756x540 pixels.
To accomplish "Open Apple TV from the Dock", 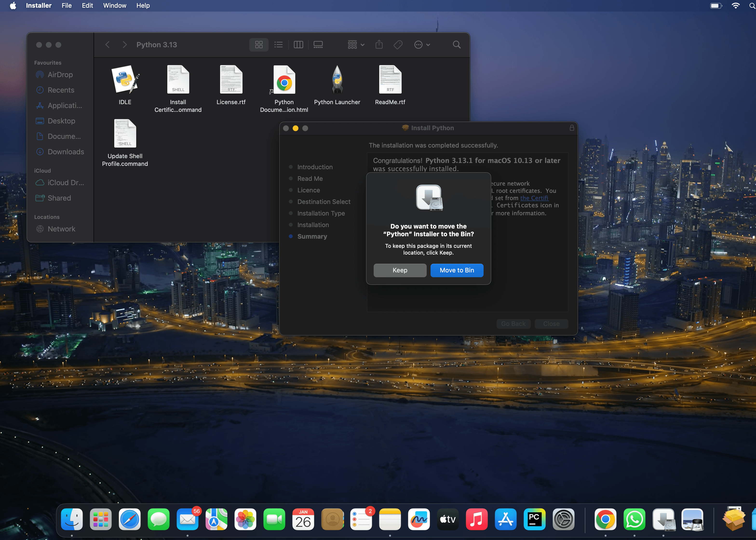I will pos(448,519).
